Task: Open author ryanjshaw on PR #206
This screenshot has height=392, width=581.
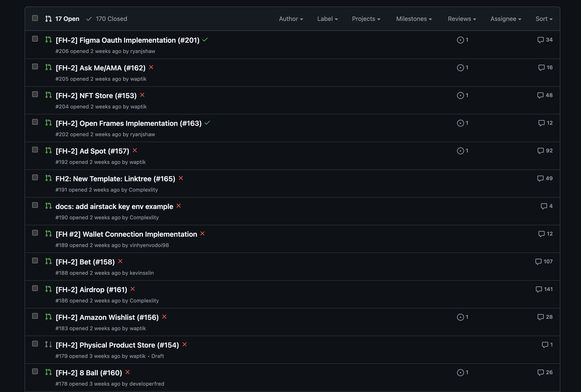Action: (x=143, y=51)
